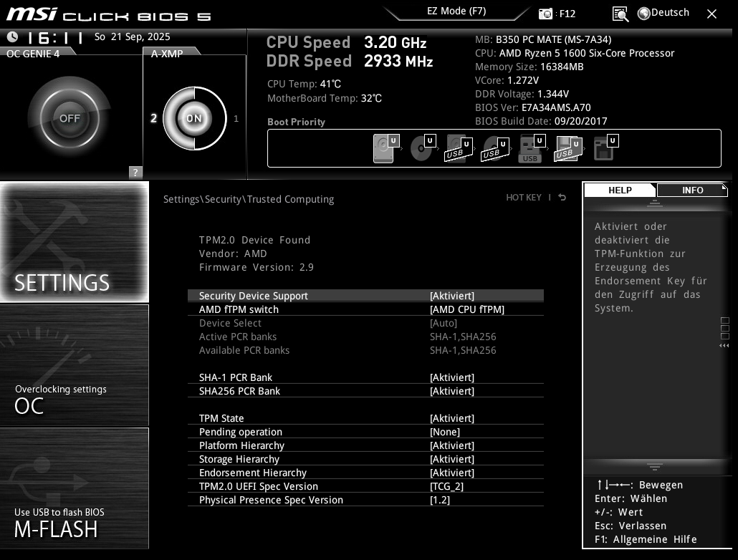Screen dimensions: 738x560
Task: Click the Active PCR banks row
Action: tap(365, 337)
